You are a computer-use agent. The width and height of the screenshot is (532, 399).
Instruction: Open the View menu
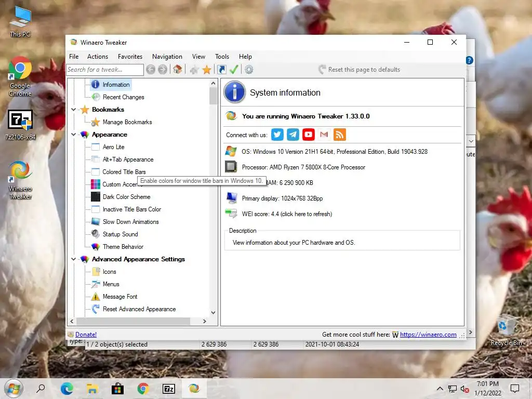point(199,57)
